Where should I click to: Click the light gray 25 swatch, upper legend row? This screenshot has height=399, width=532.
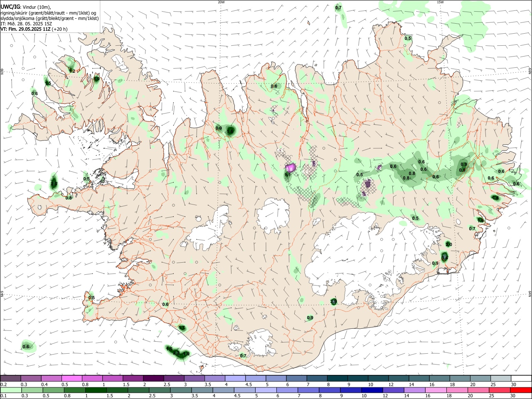(501, 379)
